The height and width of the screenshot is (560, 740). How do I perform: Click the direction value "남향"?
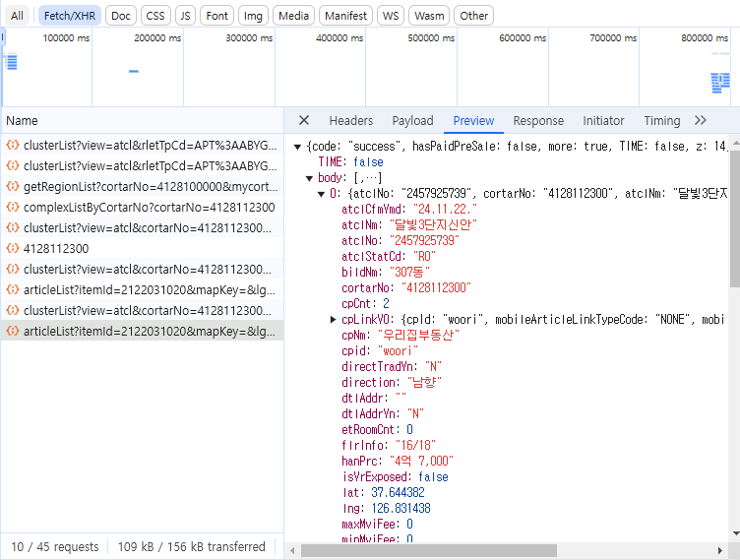[424, 383]
